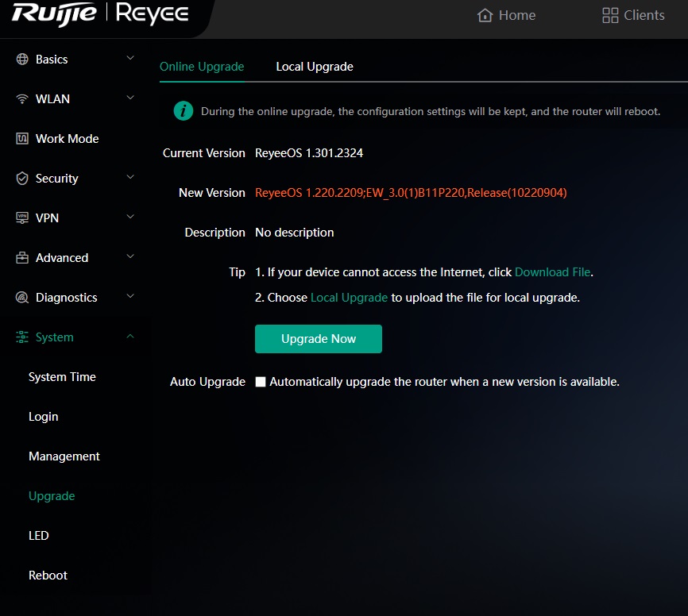
Task: Click current version text ReyeeOS 1.301.2324
Action: click(x=309, y=153)
